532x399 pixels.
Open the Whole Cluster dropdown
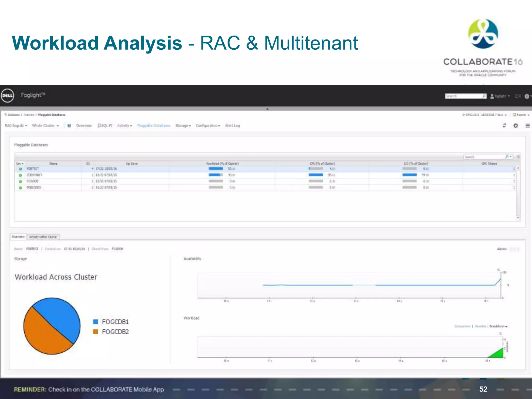45,126
